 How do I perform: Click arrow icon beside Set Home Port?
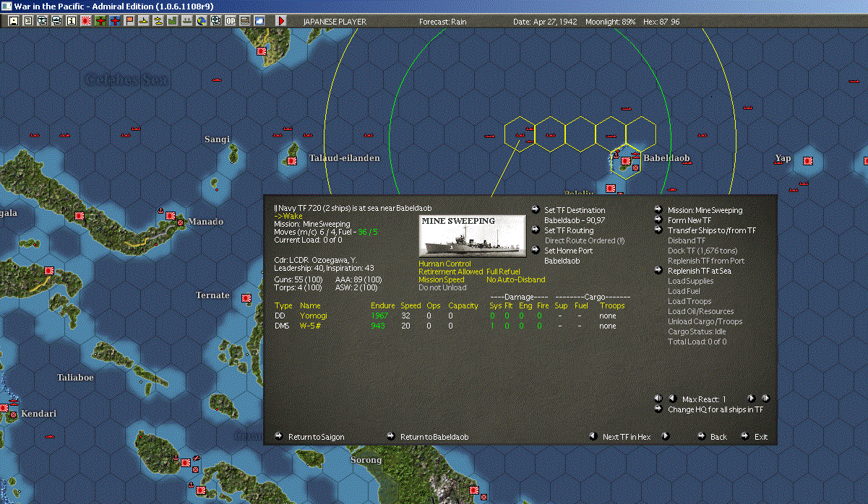point(536,251)
